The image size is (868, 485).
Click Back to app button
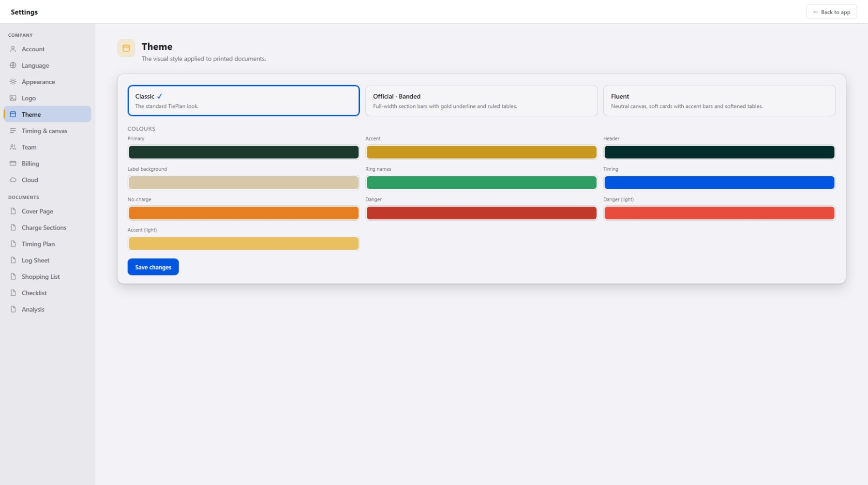coord(831,12)
